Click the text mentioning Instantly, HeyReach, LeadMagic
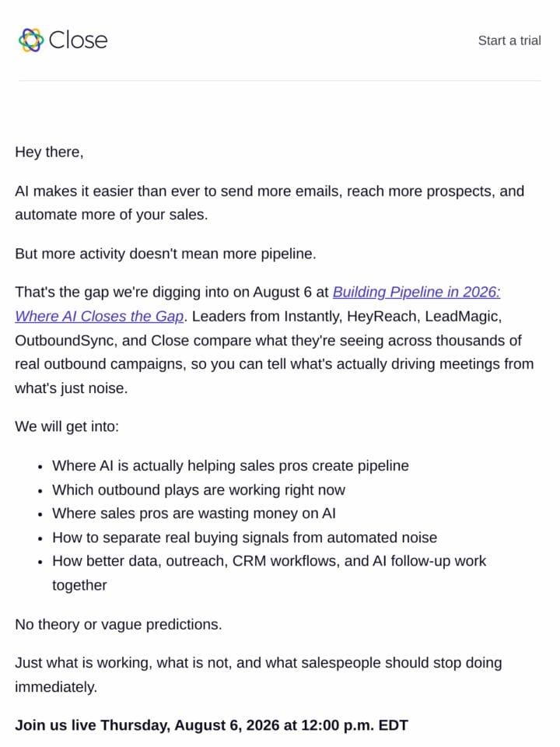560x747 pixels. coord(347,317)
